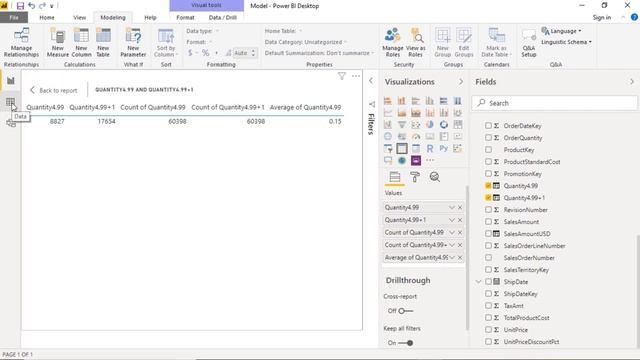
Task: Open the Format ribbon tab
Action: [x=185, y=18]
